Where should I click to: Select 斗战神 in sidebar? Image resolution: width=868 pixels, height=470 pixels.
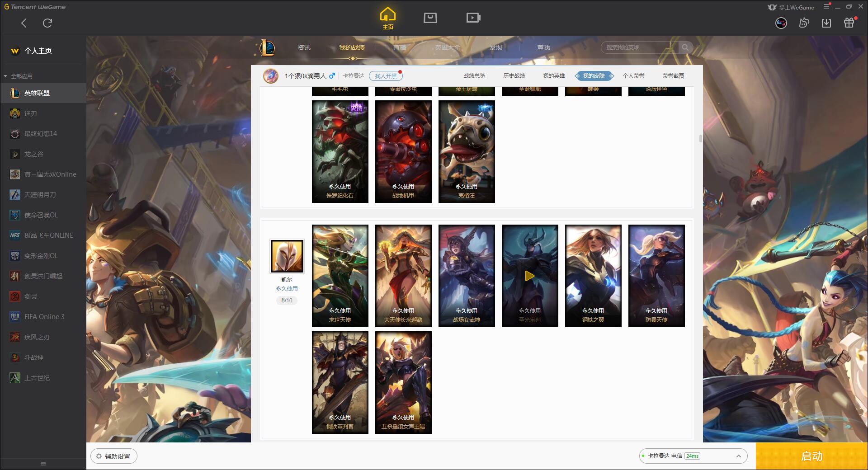click(43, 357)
